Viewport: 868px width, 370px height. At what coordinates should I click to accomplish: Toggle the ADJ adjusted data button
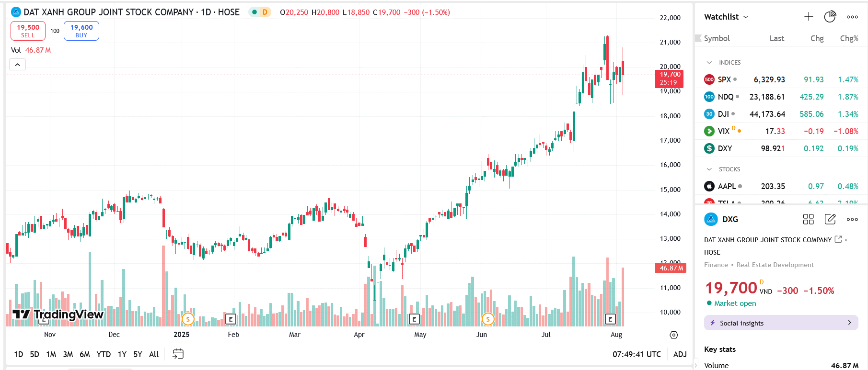pos(680,354)
